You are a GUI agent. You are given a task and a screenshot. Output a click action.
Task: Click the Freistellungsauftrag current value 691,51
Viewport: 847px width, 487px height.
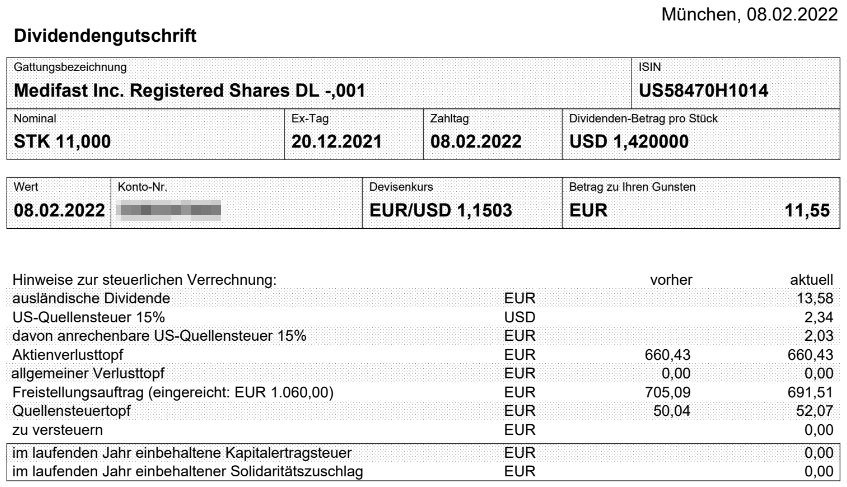(x=812, y=391)
